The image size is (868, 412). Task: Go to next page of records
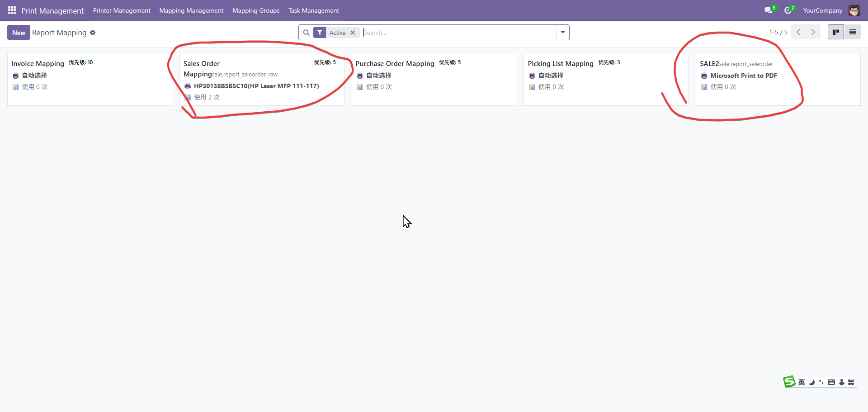pyautogui.click(x=813, y=32)
